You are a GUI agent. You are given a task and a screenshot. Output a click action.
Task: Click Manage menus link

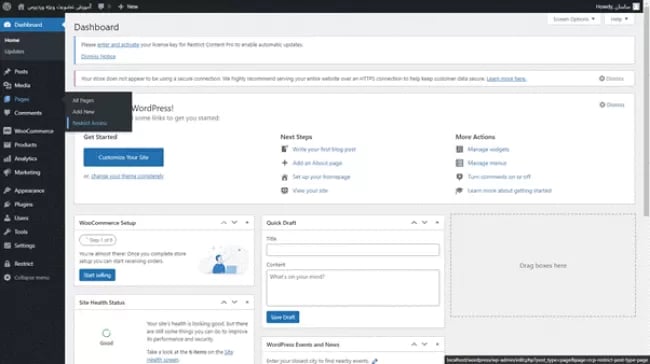point(487,163)
